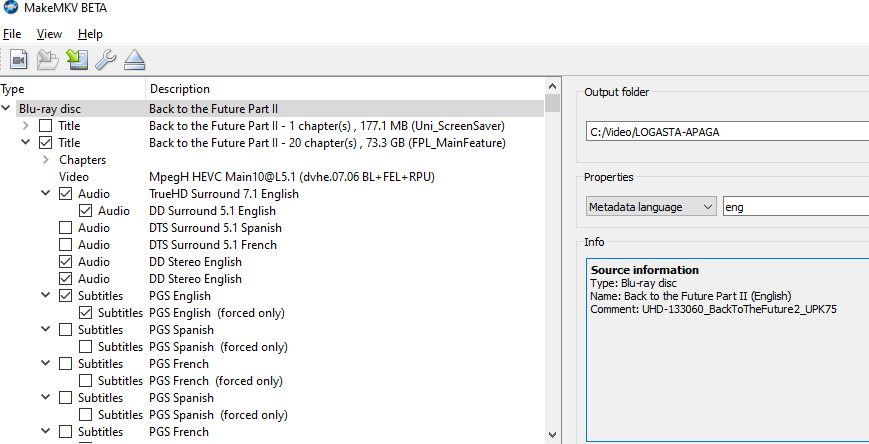Click the tree scrollbar down arrow
The height and width of the screenshot is (444, 869).
point(552,435)
